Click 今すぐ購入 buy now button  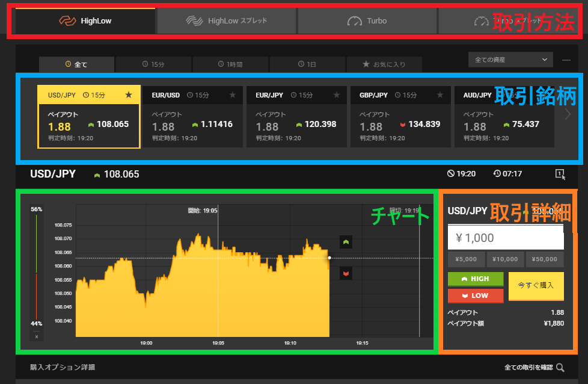(536, 286)
